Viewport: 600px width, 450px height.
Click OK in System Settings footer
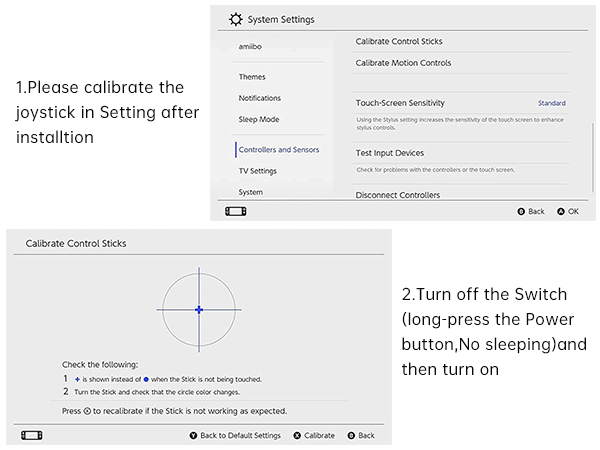pos(573,212)
